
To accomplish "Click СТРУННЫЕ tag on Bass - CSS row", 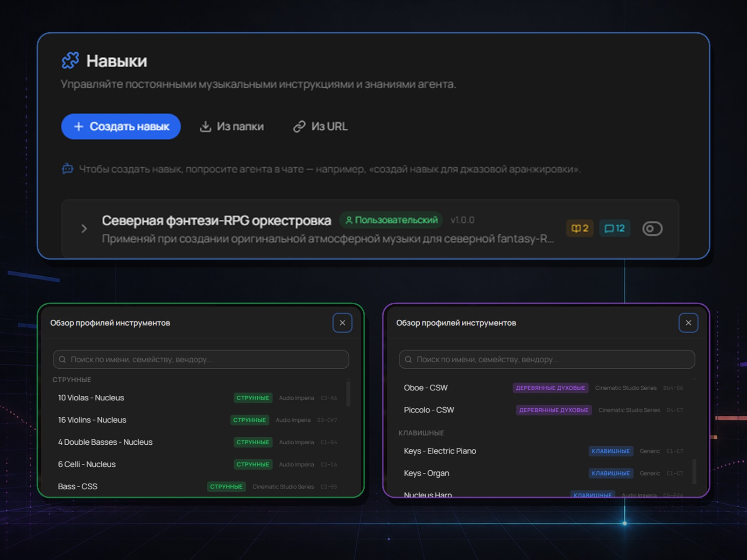I will coord(226,486).
